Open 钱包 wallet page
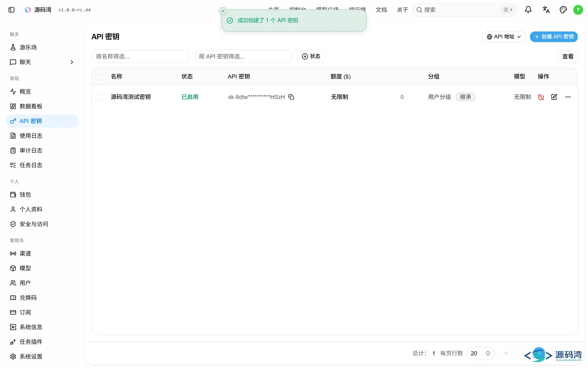 (x=43, y=195)
